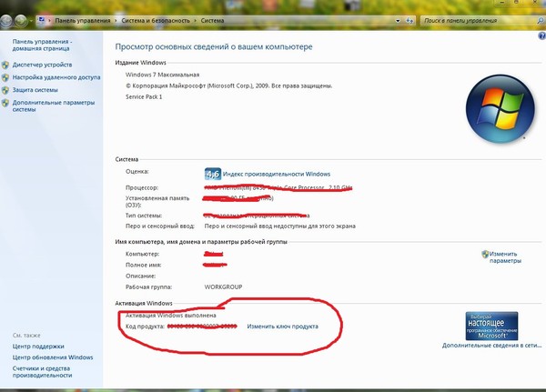Screen dimensions: 546x392
Task: Open 'Настройка удаленного доступа' link
Action: pyautogui.click(x=56, y=77)
